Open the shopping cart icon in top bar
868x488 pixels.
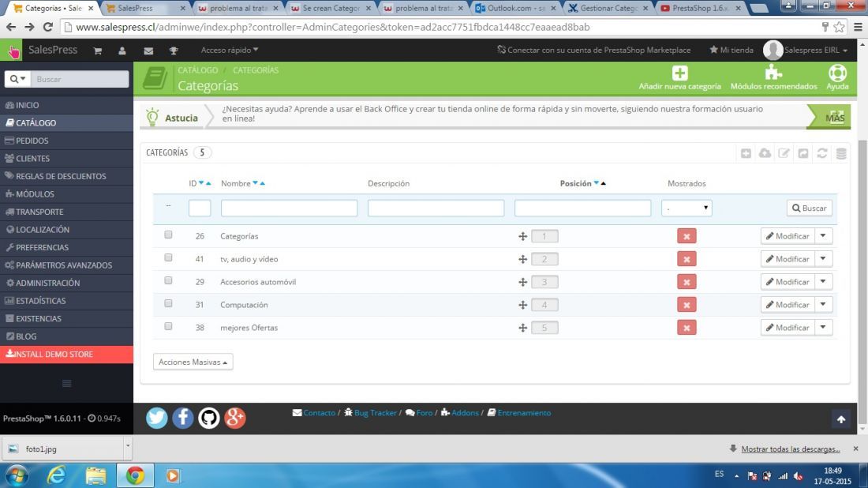pos(97,51)
